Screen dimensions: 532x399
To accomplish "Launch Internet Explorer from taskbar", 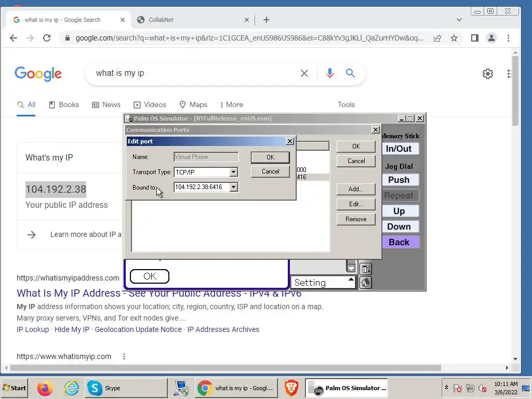I will click(x=72, y=388).
